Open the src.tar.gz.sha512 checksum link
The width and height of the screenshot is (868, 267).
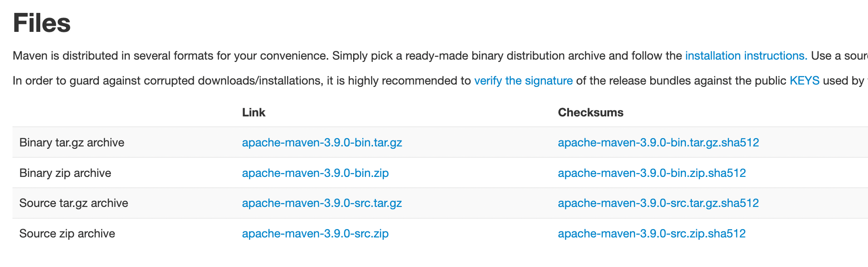tap(658, 203)
